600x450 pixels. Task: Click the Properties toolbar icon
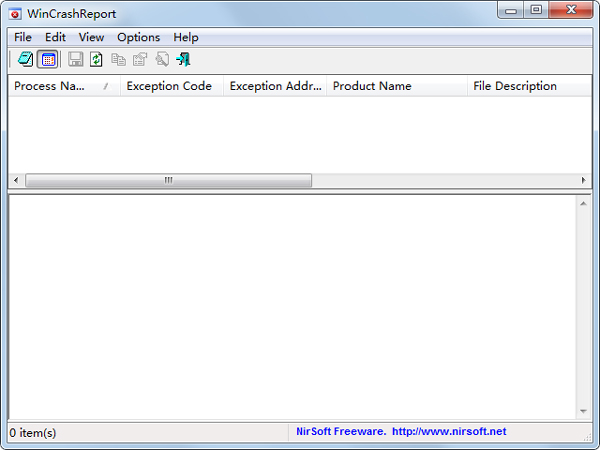(140, 60)
